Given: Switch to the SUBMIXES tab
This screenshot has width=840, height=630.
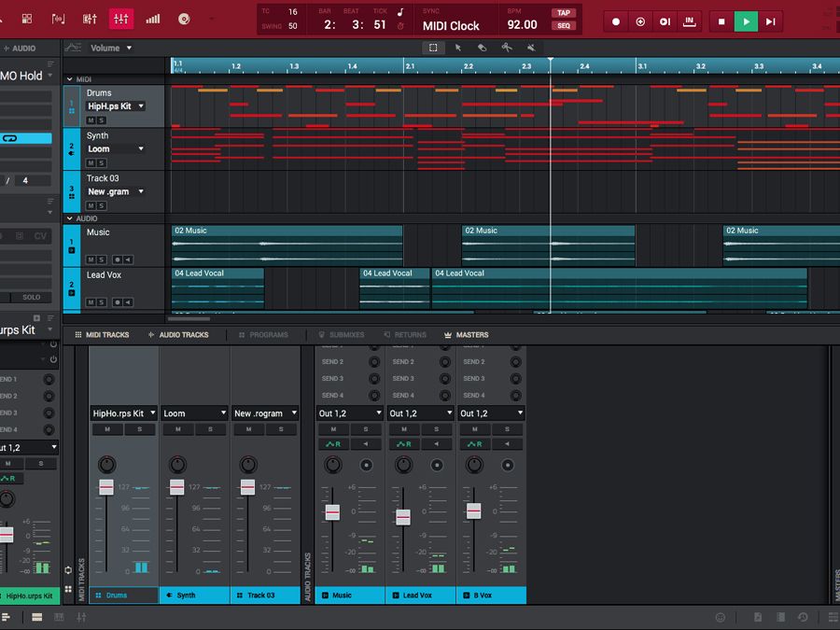Looking at the screenshot, I should (x=342, y=335).
